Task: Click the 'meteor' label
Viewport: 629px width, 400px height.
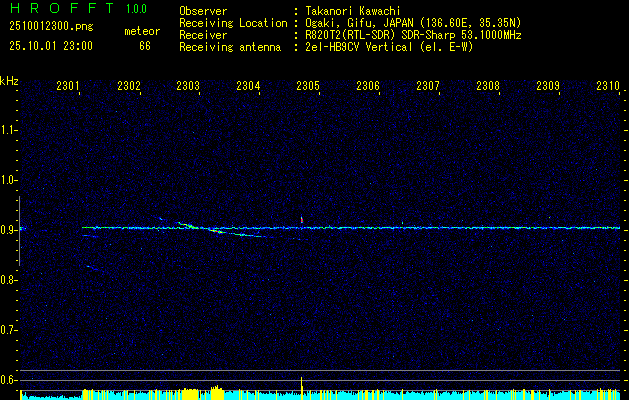Action: point(142,31)
